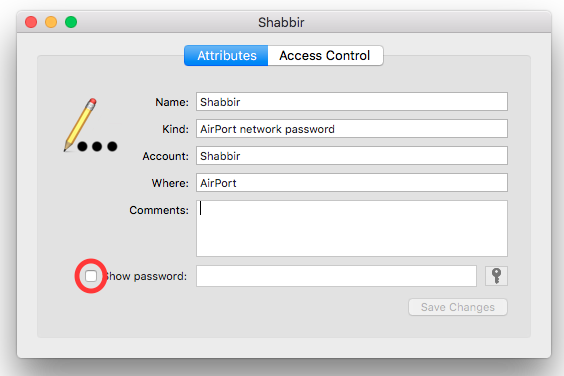Image resolution: width=564 pixels, height=376 pixels.
Task: Click the black password dots graphic
Action: tap(97, 146)
